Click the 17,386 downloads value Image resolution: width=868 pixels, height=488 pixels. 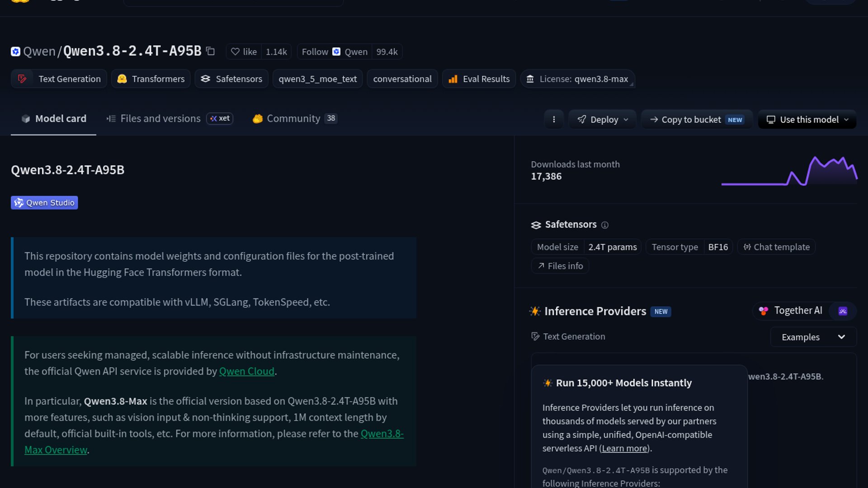click(546, 176)
